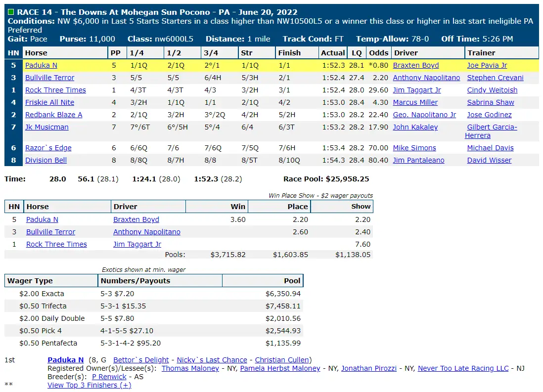The height and width of the screenshot is (392, 543).
Task: Open driver Anthony Napolitano in the race results table
Action: (426, 78)
